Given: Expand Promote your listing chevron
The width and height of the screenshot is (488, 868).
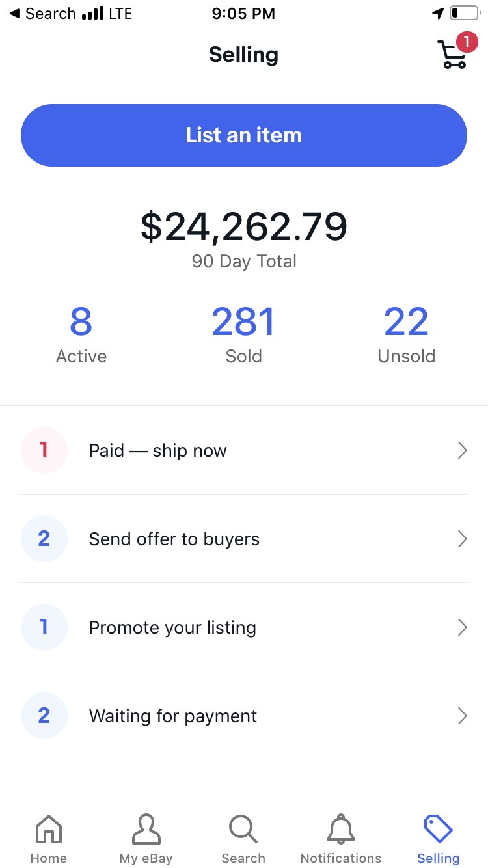Looking at the screenshot, I should (x=462, y=627).
